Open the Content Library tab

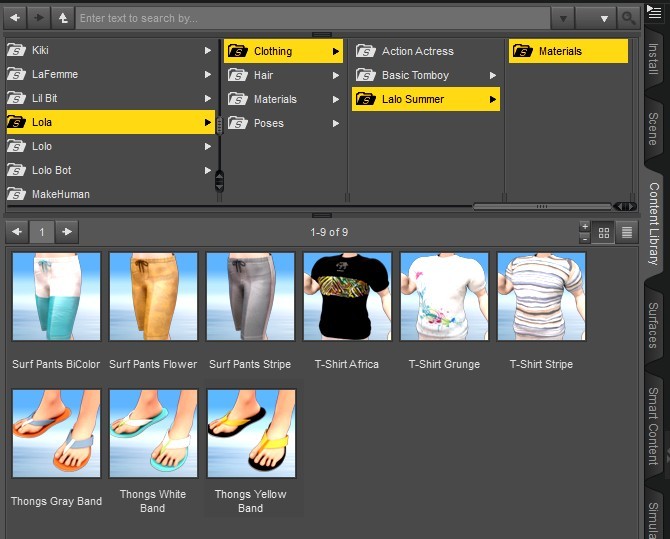(654, 224)
